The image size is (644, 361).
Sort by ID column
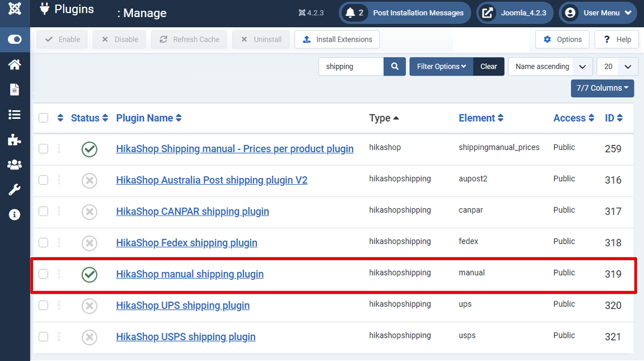[x=614, y=118]
